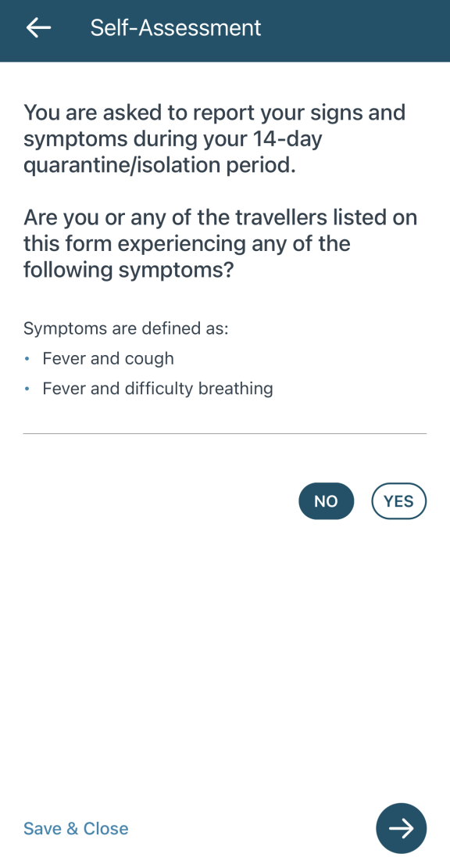Tap the Save & Close link

76,829
